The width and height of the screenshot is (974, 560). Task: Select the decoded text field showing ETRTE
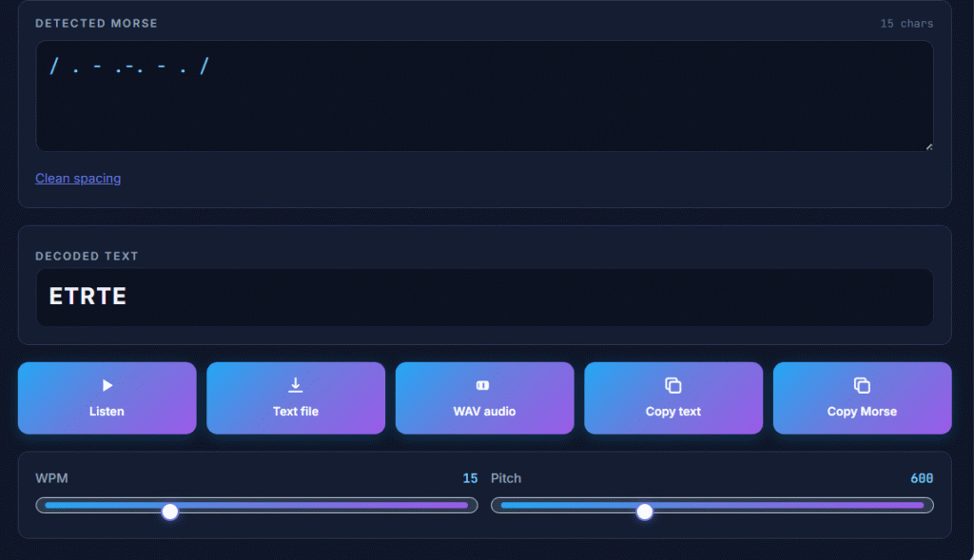tap(484, 298)
